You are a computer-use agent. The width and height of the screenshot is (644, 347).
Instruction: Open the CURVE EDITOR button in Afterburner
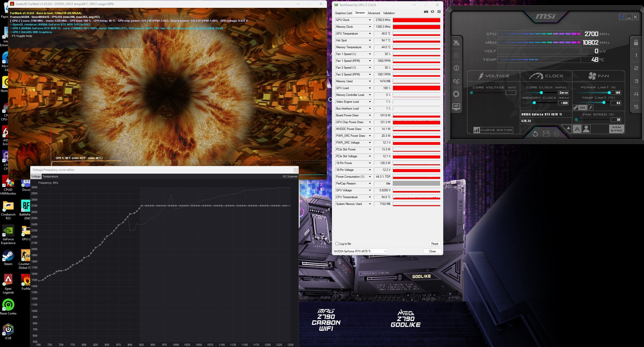pyautogui.click(x=493, y=130)
